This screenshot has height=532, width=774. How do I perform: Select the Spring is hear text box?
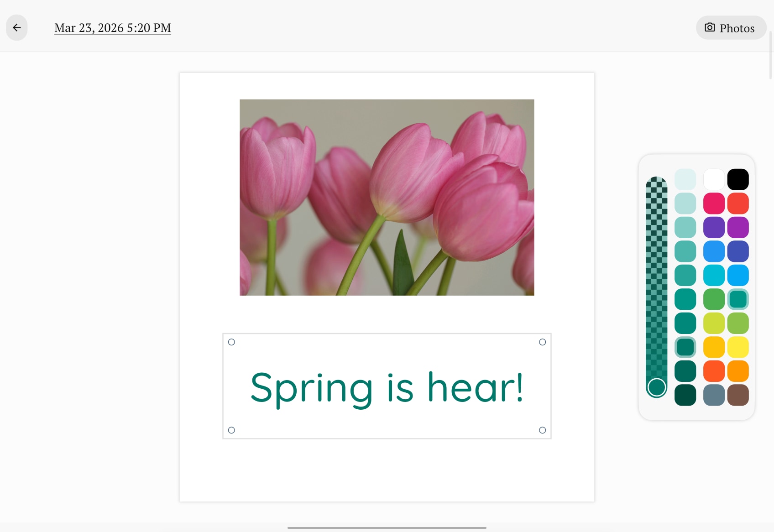point(387,386)
